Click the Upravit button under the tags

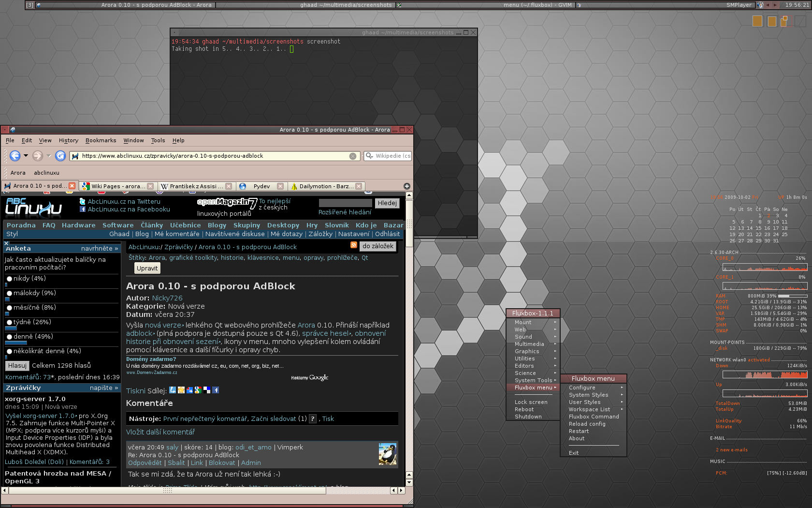click(147, 268)
